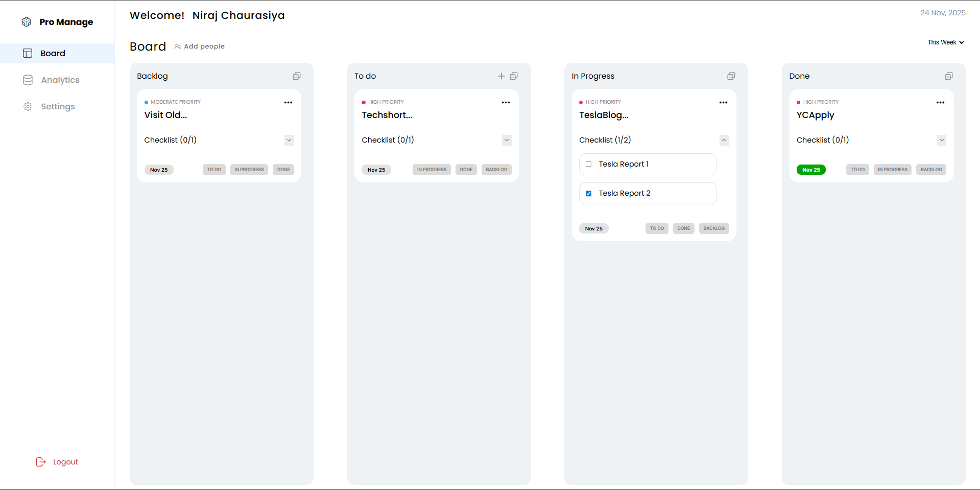
Task: Expand the checklist on the YCApply card
Action: coord(941,139)
